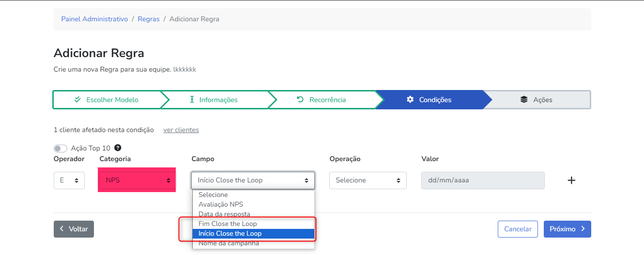This screenshot has height=255, width=644.
Task: Click the undo icon in Recorrência step
Action: click(x=300, y=100)
